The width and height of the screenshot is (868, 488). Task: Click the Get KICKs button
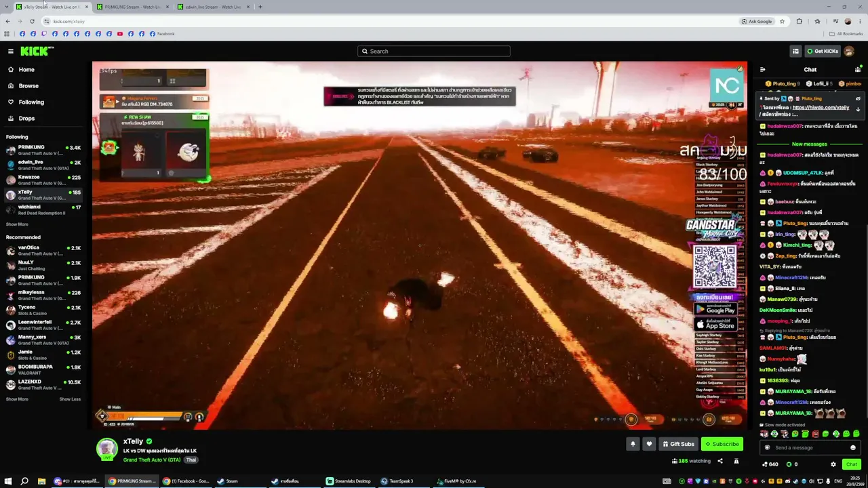click(x=822, y=51)
